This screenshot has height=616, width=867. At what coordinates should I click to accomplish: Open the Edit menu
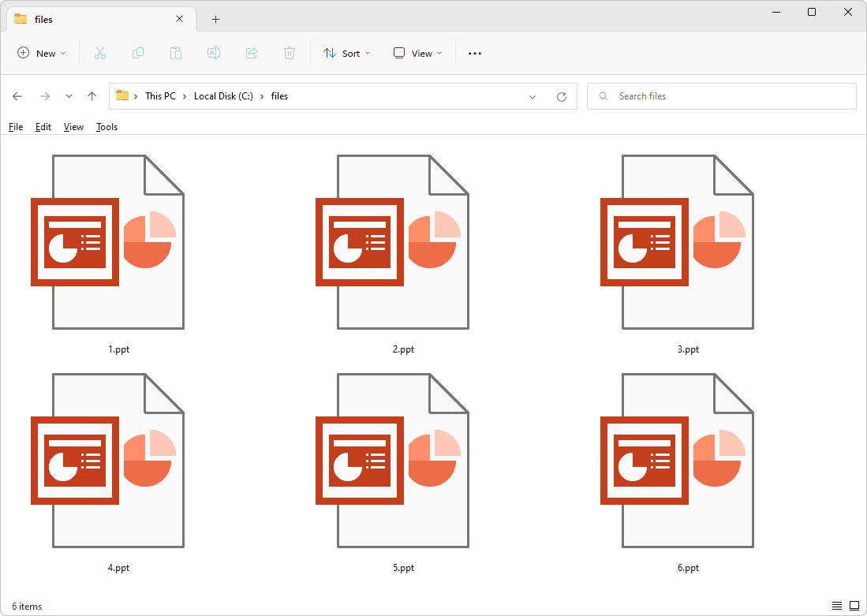coord(43,126)
